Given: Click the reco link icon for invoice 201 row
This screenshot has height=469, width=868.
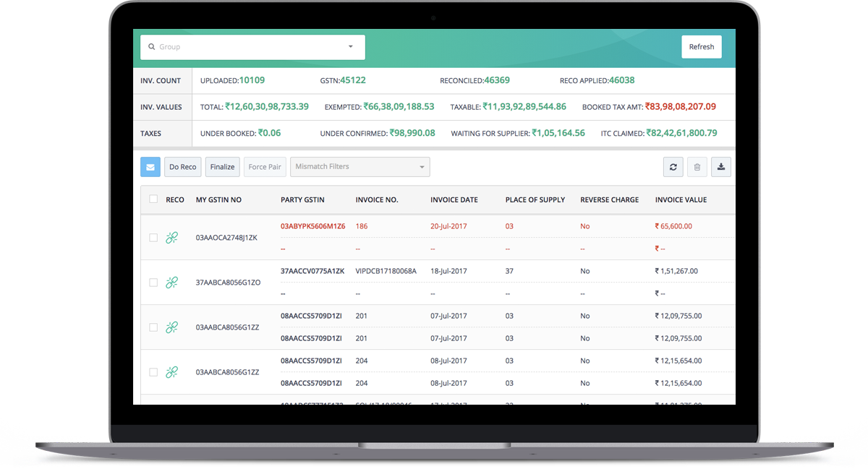Looking at the screenshot, I should click(171, 327).
